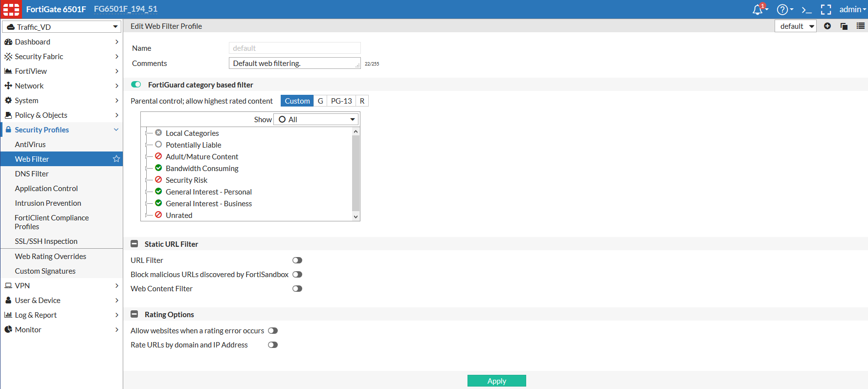Open the help question mark menu
Screen dimensions: 868x389
point(782,9)
